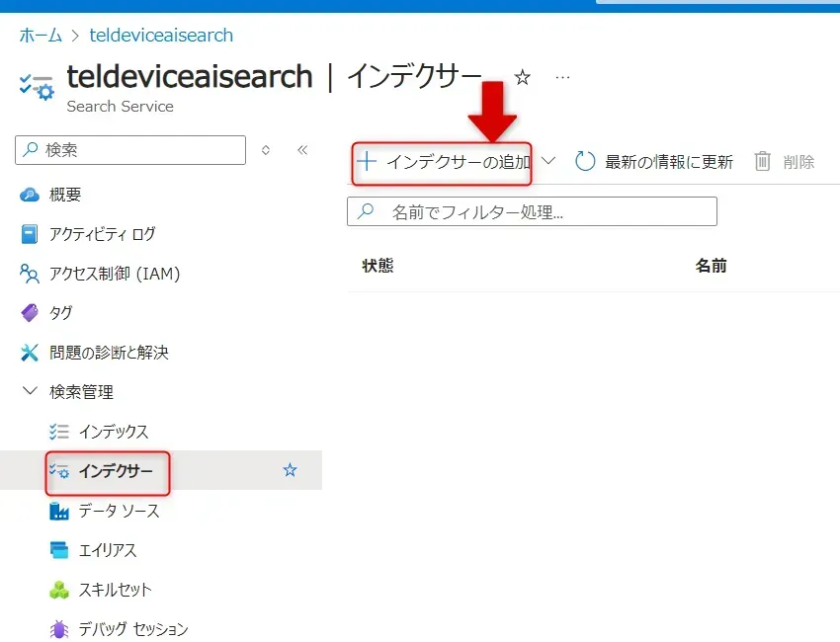This screenshot has width=840, height=642.
Task: Open the more options ellipsis in title
Action: click(562, 77)
